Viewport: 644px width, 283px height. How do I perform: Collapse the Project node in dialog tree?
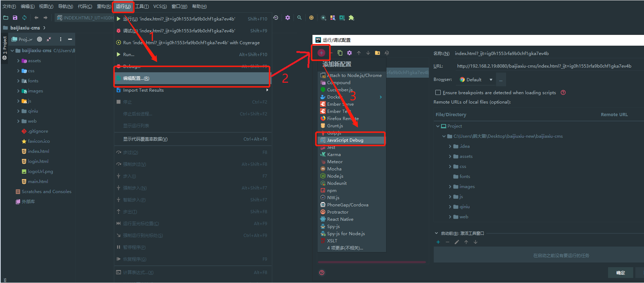(437, 126)
